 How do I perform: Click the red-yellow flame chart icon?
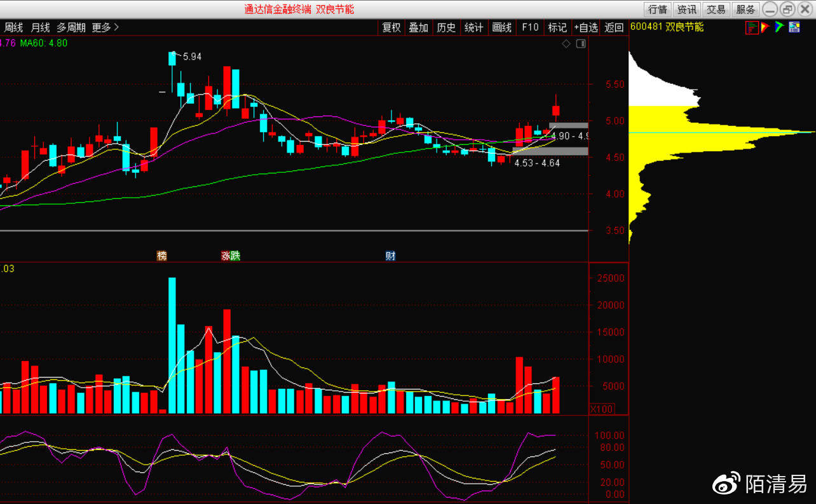(765, 27)
